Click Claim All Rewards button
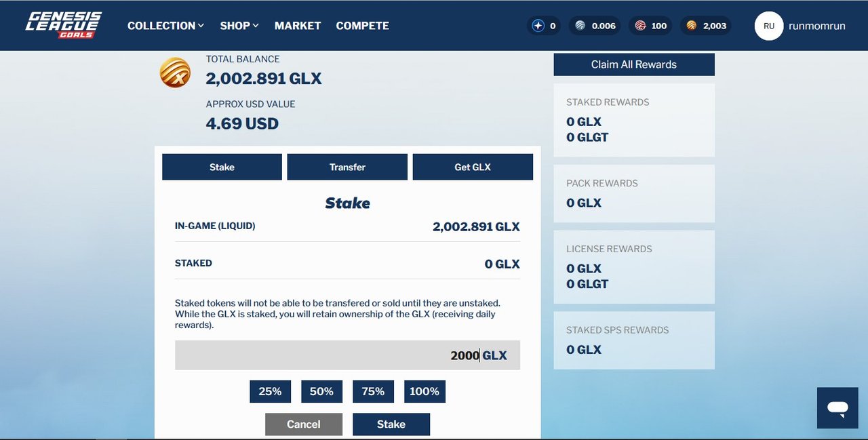Image resolution: width=868 pixels, height=440 pixels. point(634,64)
